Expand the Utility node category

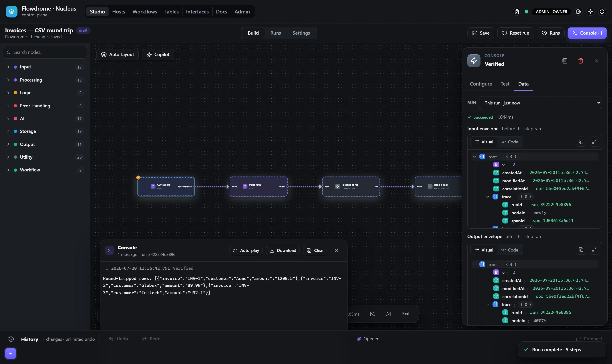point(45,157)
